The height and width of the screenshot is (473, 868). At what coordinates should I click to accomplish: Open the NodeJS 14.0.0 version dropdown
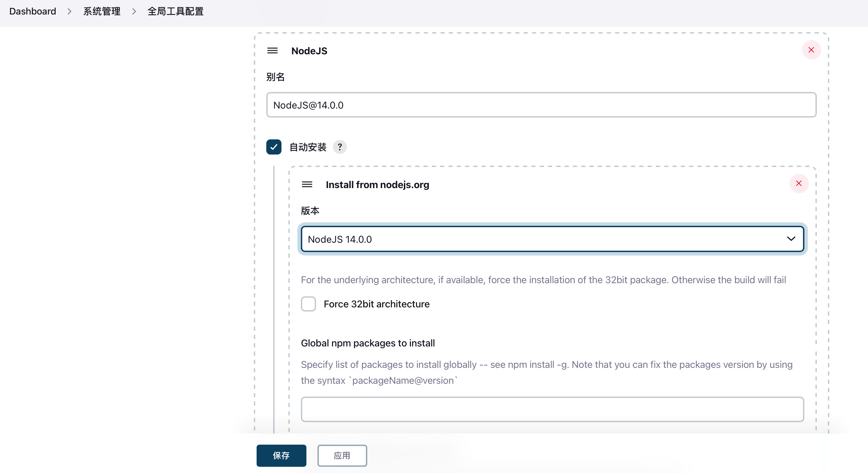point(552,239)
